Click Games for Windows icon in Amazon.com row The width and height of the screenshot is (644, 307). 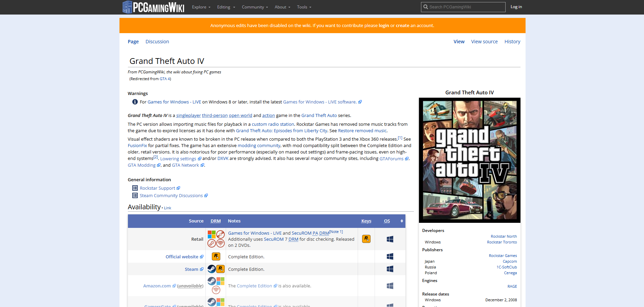[x=220, y=281]
